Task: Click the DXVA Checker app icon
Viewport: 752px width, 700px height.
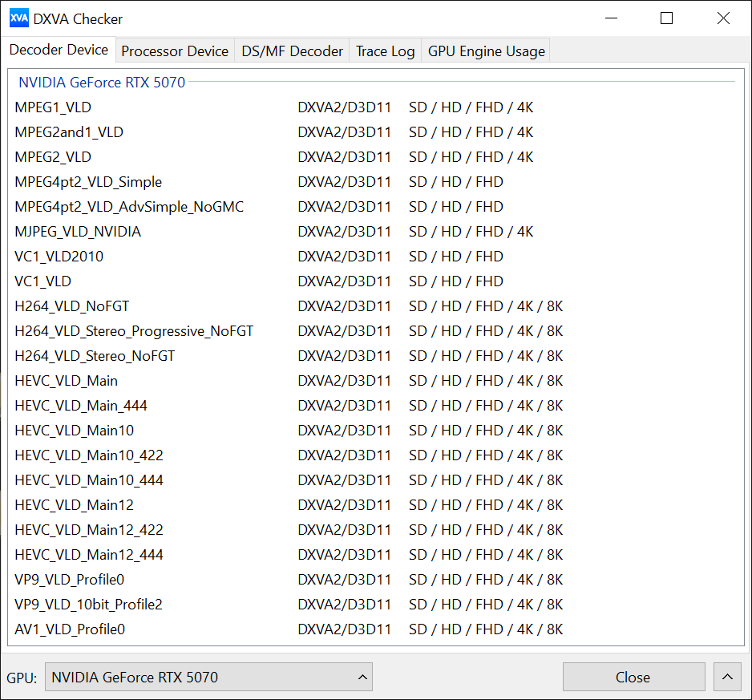Action: [19, 18]
